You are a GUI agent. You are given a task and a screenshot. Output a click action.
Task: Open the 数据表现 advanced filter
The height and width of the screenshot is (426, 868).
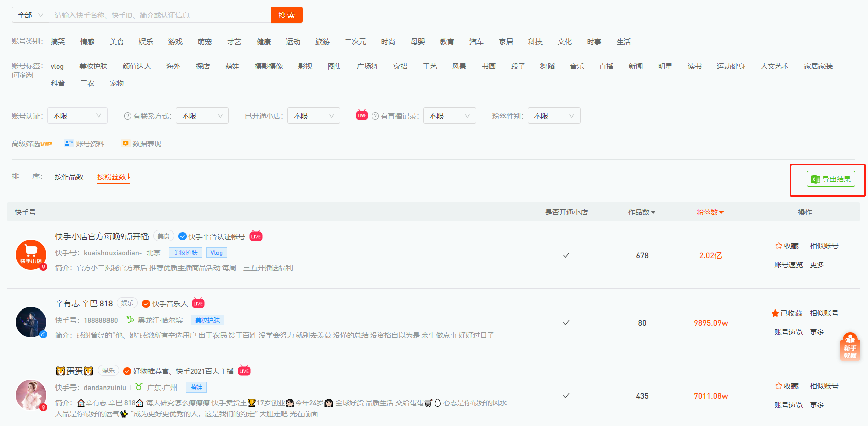(141, 144)
